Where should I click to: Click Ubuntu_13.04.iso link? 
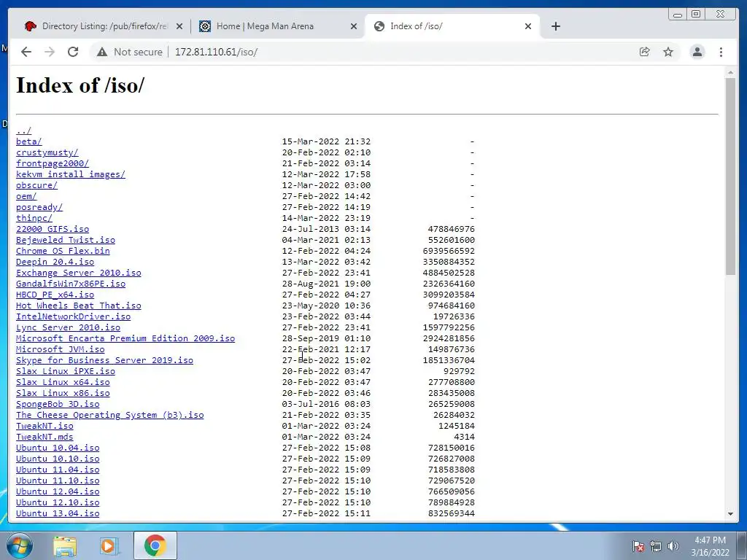(x=58, y=514)
